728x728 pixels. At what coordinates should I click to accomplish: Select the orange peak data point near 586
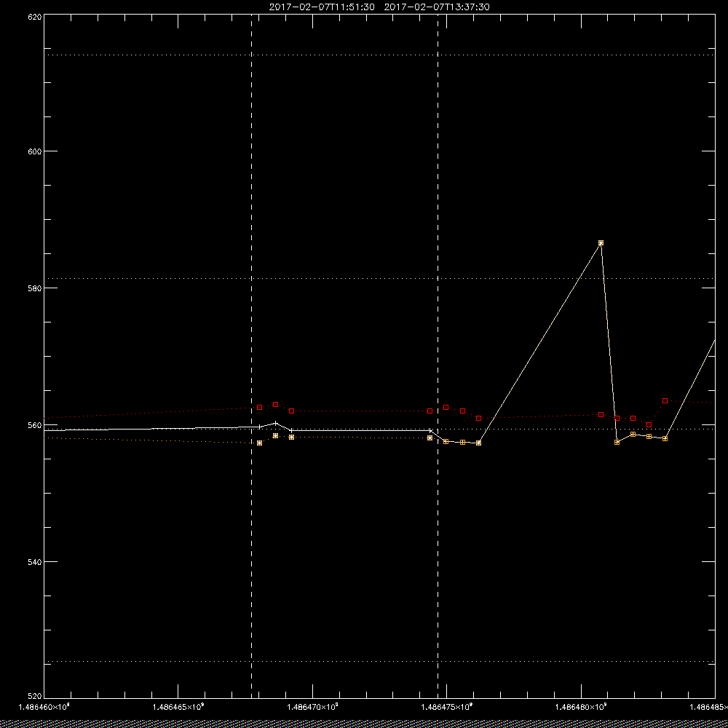pyautogui.click(x=601, y=243)
